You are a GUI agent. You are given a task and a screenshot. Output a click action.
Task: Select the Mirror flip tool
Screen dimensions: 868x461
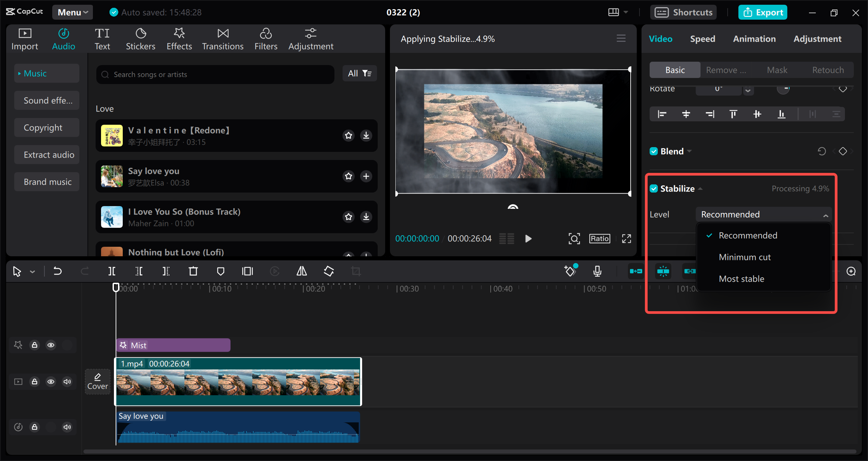point(301,271)
